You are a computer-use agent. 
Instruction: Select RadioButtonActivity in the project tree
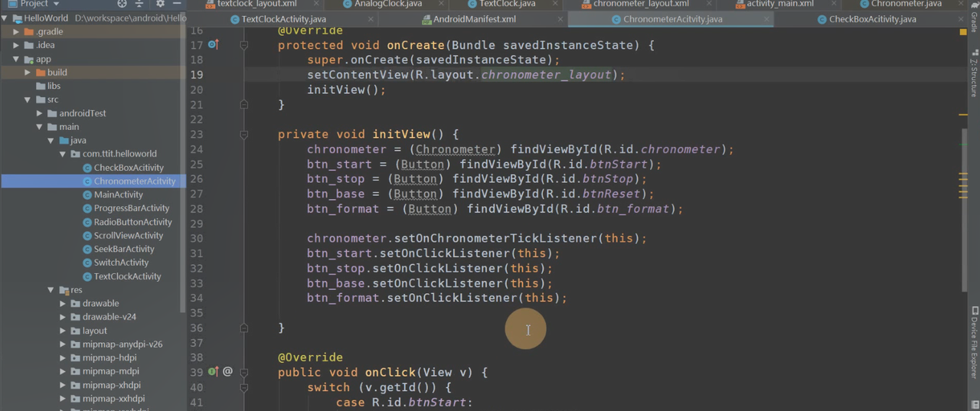(x=133, y=222)
